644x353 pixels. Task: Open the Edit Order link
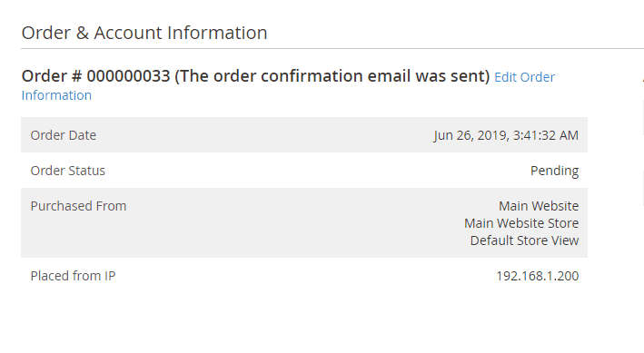click(524, 77)
